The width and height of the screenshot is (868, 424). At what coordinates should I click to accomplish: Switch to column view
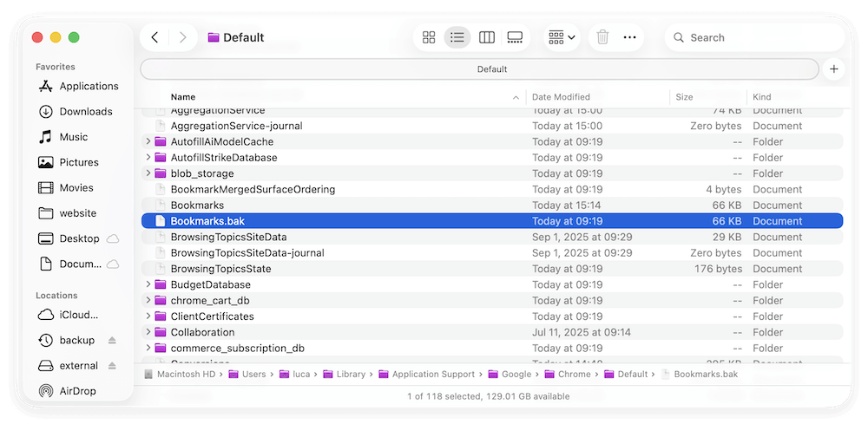(x=487, y=37)
